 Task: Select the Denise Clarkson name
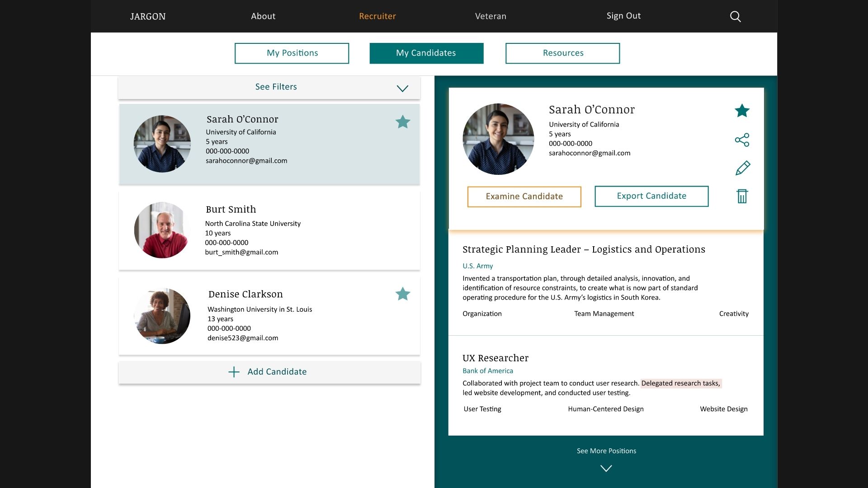click(245, 294)
